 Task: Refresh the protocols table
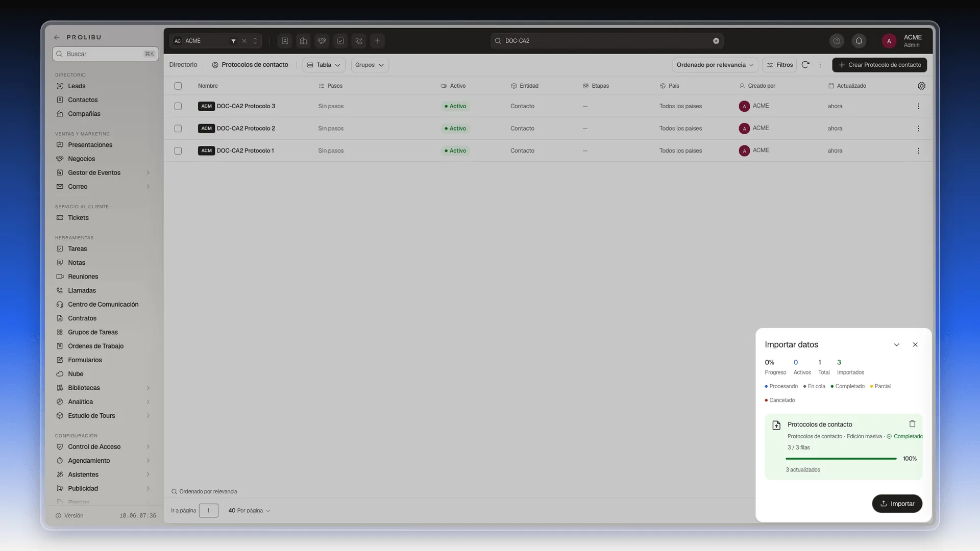pyautogui.click(x=805, y=65)
